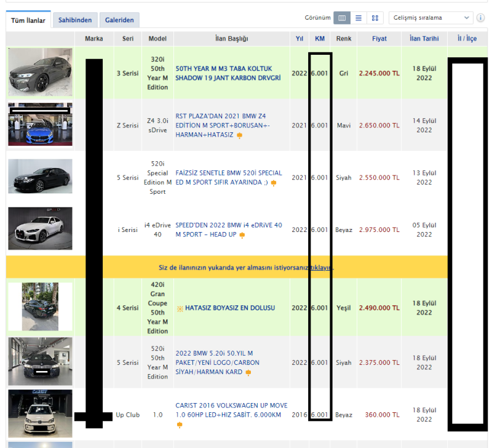Click the "05 Eylül 2022" date cell
The image size is (492, 448).
coord(424,230)
